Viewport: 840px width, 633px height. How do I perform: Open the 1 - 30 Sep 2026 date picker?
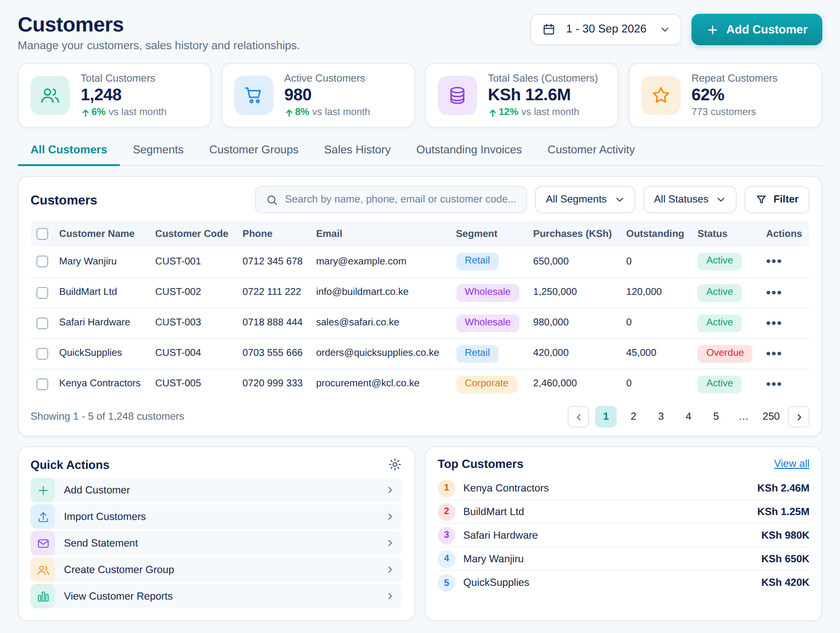(x=606, y=29)
